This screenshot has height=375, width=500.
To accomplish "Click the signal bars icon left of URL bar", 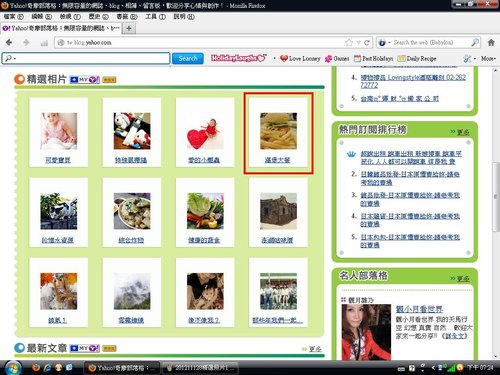I will (44, 43).
